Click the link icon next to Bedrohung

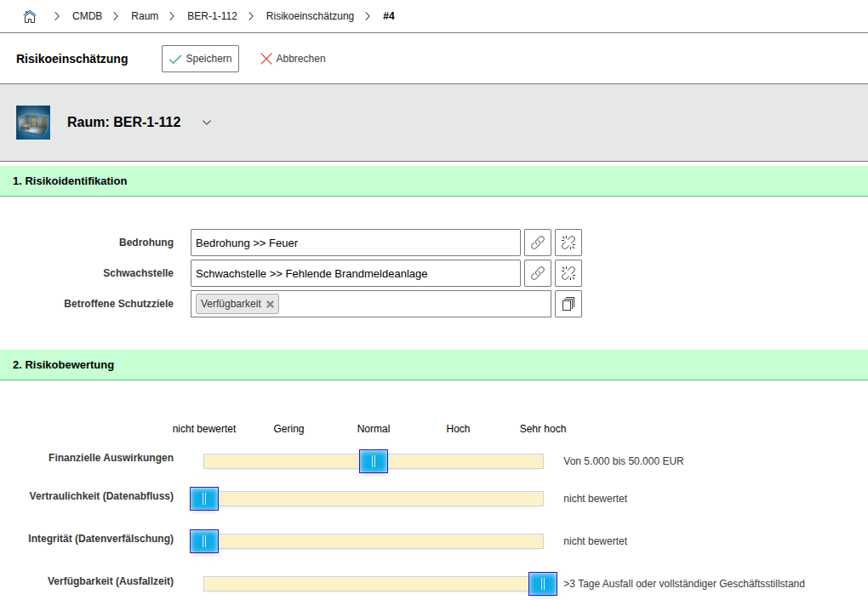click(538, 243)
